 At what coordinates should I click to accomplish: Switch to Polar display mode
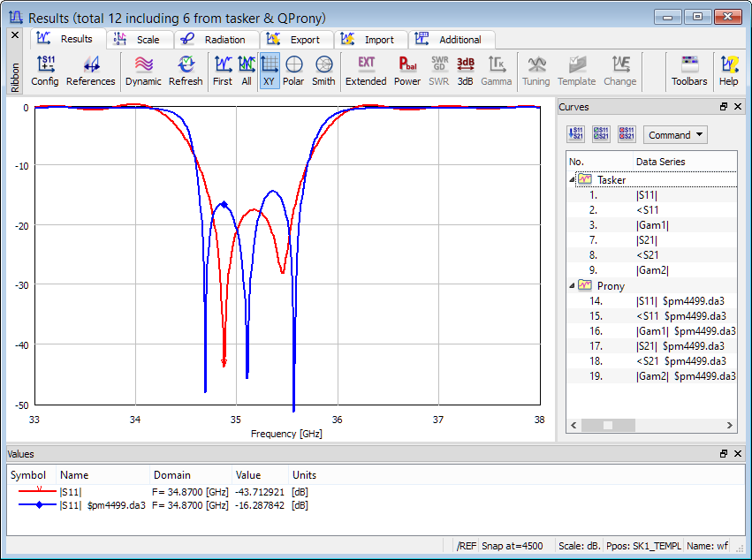tap(293, 70)
